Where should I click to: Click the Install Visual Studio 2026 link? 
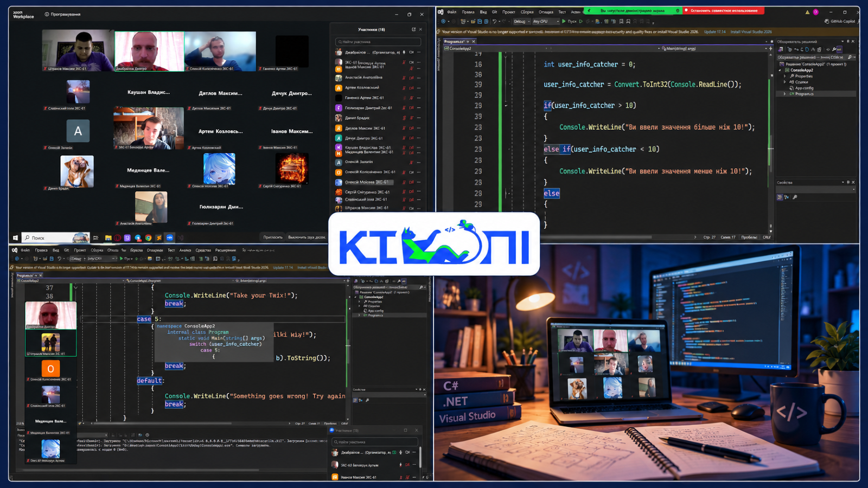point(751,31)
